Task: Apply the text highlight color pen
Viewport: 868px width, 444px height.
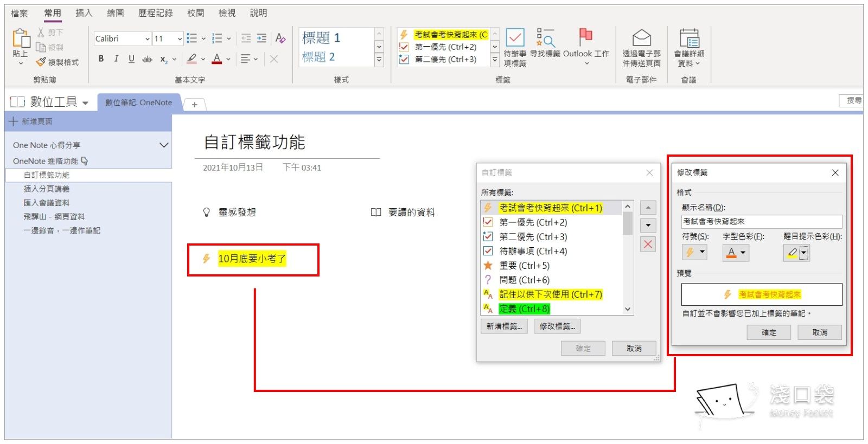Action: point(192,59)
